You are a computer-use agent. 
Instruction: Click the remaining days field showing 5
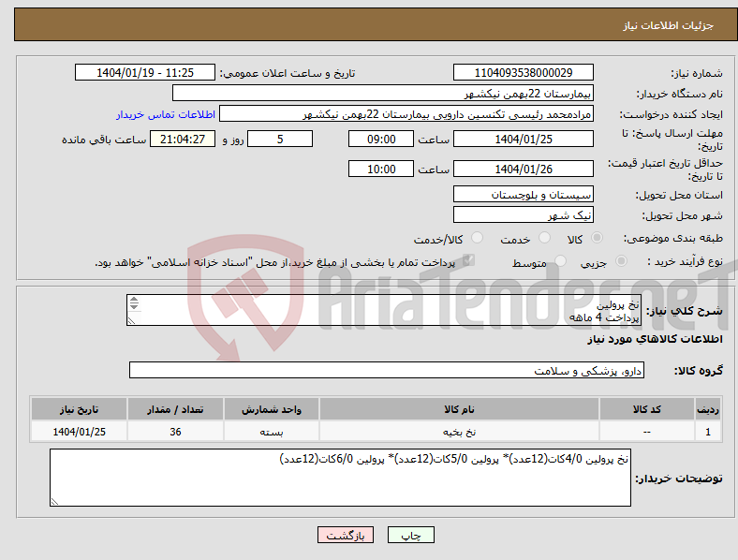[280, 139]
